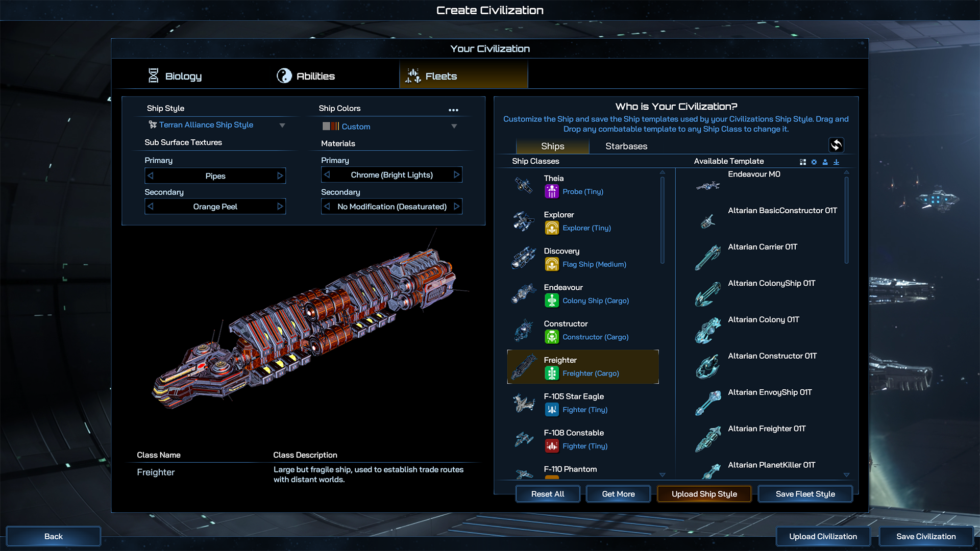
Task: Click scroll down arrow of template list
Action: (x=846, y=475)
